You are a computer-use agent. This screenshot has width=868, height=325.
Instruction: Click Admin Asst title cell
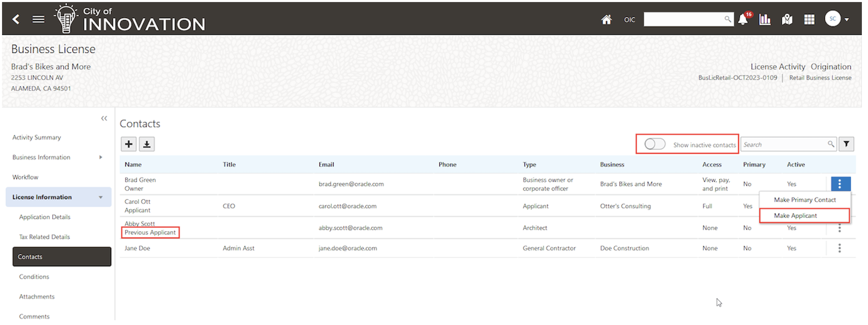pos(238,248)
